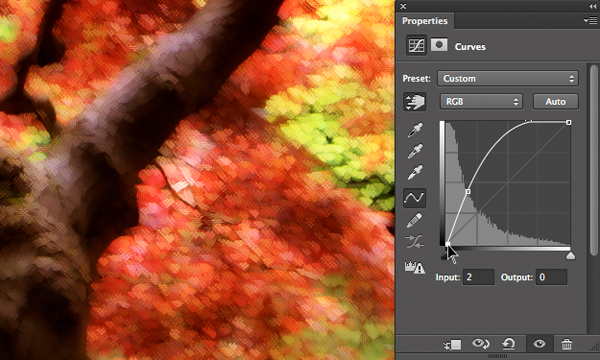600x360 pixels.
Task: Pick the black point eyedropper
Action: [x=415, y=130]
